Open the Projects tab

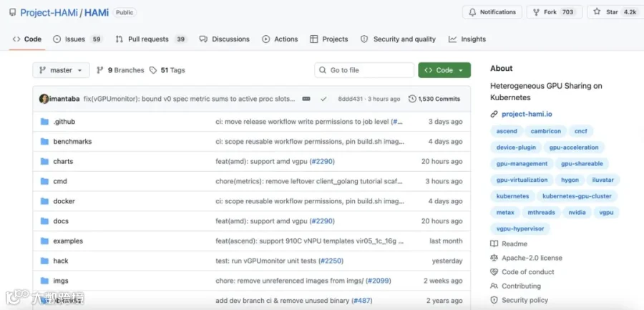click(x=328, y=39)
